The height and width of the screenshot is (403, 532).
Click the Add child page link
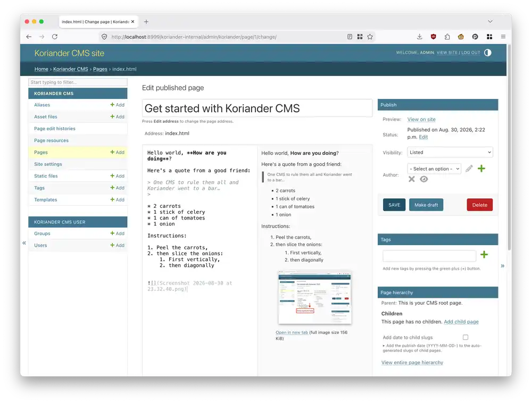(x=461, y=322)
